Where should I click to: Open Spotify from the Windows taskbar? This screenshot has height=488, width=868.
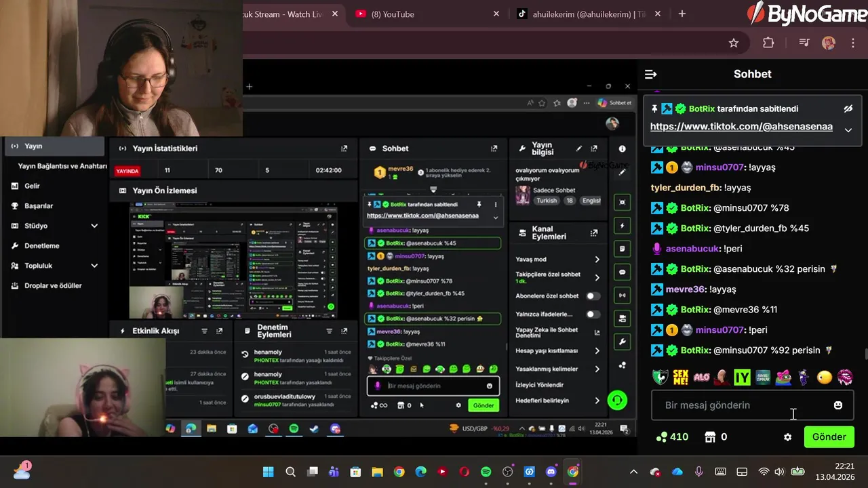point(486,472)
